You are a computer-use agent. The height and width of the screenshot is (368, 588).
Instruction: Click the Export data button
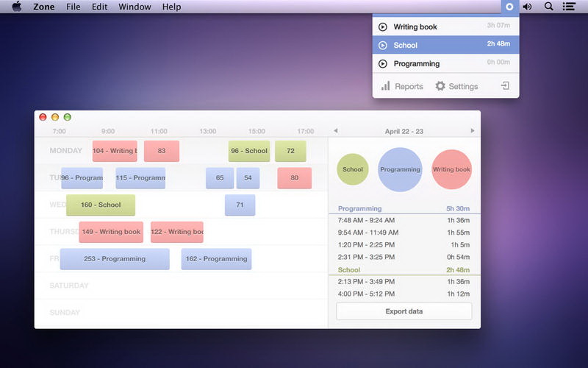[x=404, y=311]
